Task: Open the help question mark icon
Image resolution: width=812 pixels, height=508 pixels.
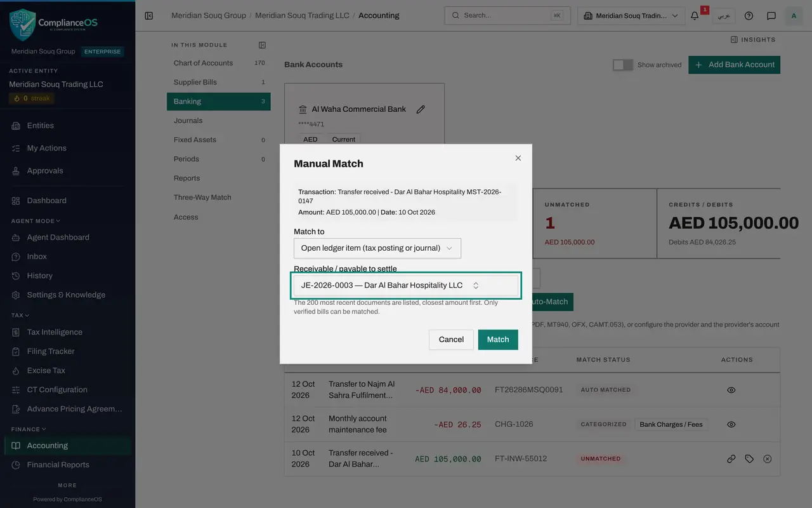Action: click(x=749, y=16)
